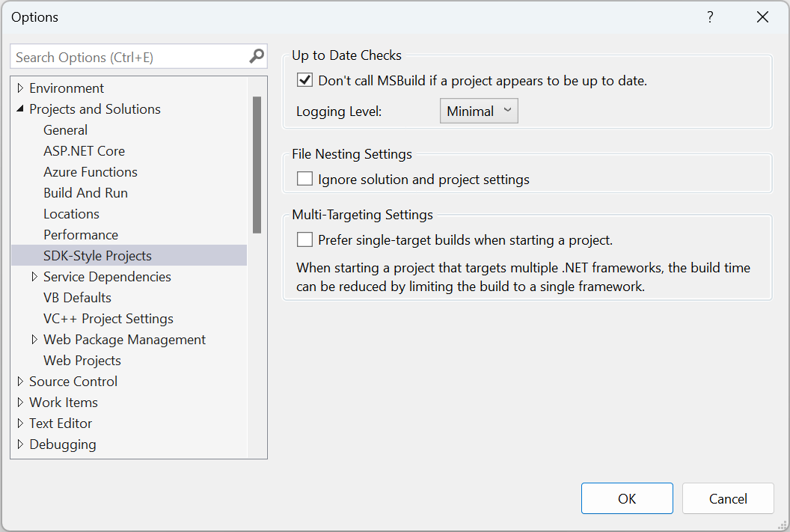The height and width of the screenshot is (532, 790).
Task: Collapse Projects and Solutions node
Action: (x=20, y=108)
